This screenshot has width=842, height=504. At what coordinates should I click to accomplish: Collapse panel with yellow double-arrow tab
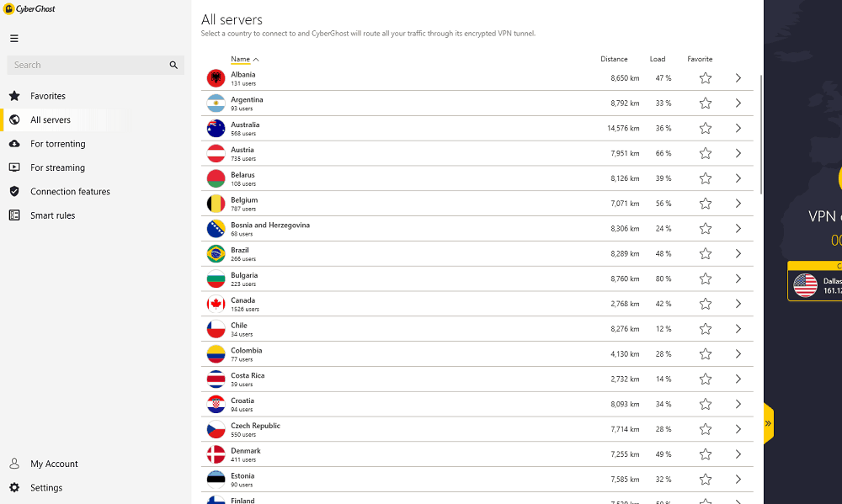[769, 423]
